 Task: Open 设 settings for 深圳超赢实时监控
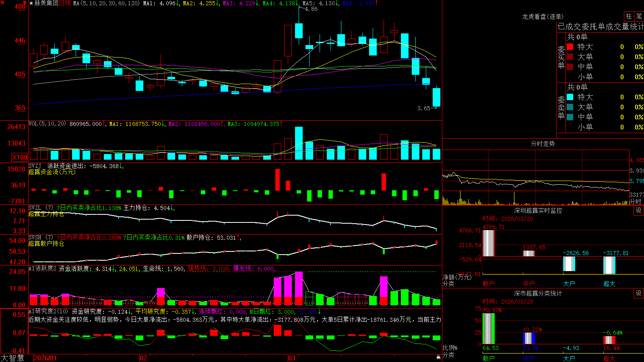click(x=639, y=210)
